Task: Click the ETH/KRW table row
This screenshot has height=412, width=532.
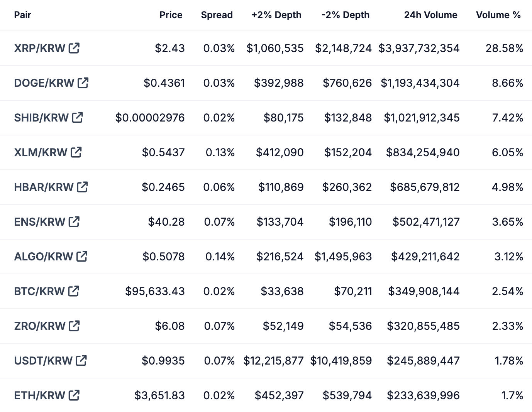Action: [266, 395]
